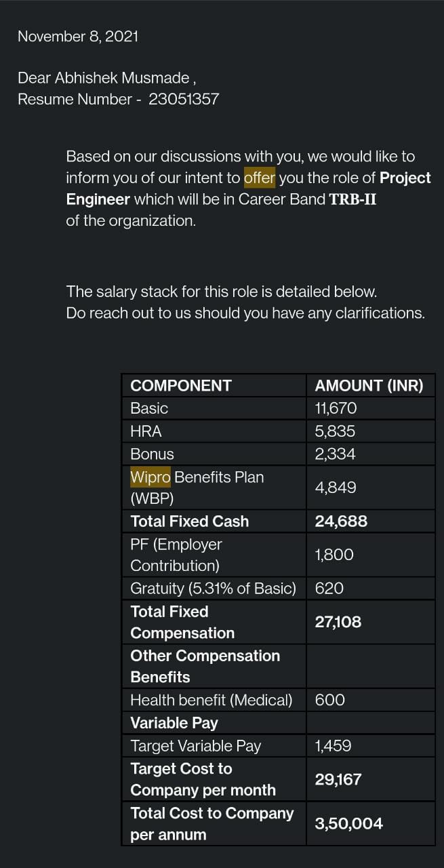Click the highlighted "Wipro" text in table
444x868 pixels.
[x=150, y=477]
